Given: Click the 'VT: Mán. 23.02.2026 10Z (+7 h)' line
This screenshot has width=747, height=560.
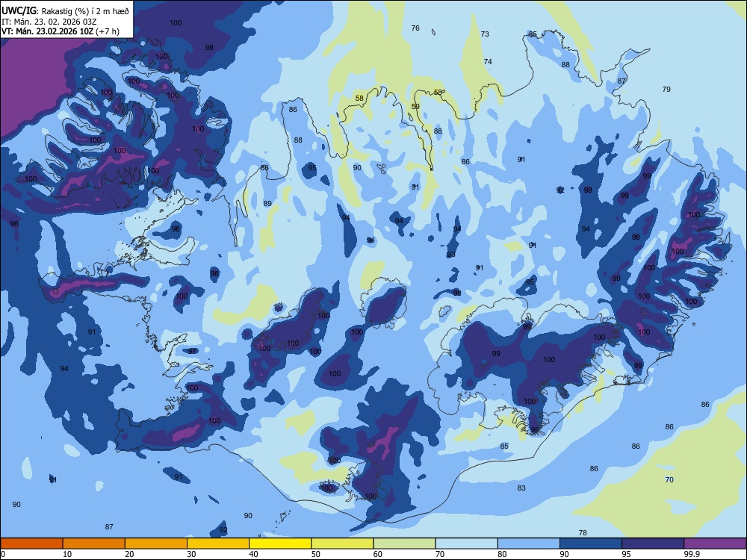Looking at the screenshot, I should 61,31.
